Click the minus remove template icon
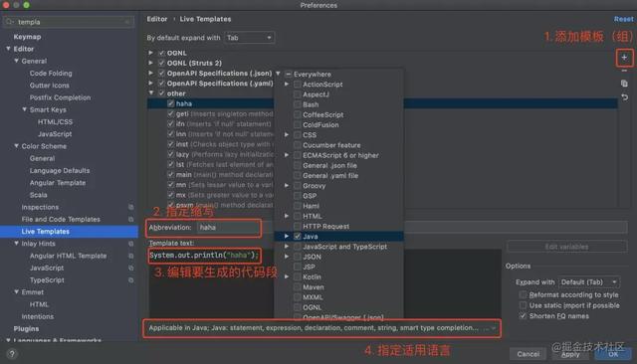 [624, 71]
